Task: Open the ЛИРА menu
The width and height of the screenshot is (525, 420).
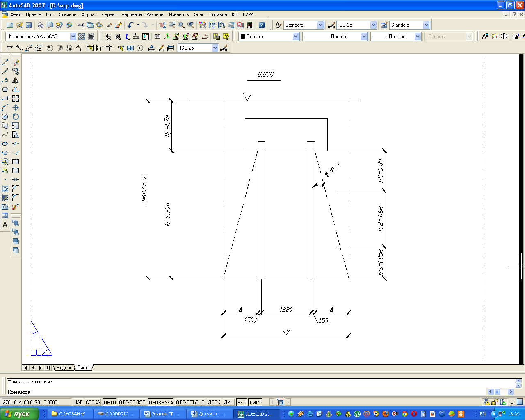Action: 248,14
